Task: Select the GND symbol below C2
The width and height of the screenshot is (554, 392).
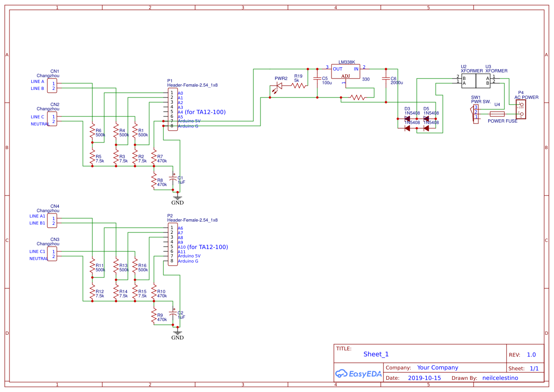Action: click(178, 332)
